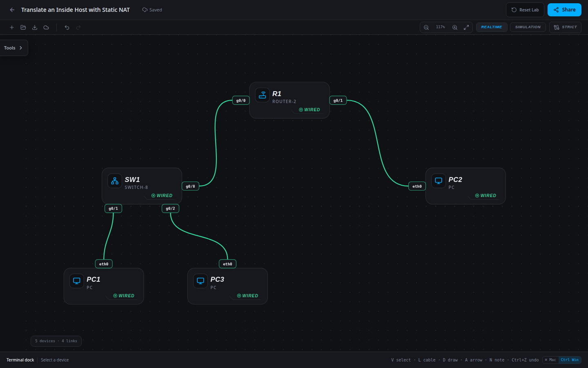588x368 pixels.
Task: Click R1 g0/0 port label
Action: click(241, 101)
